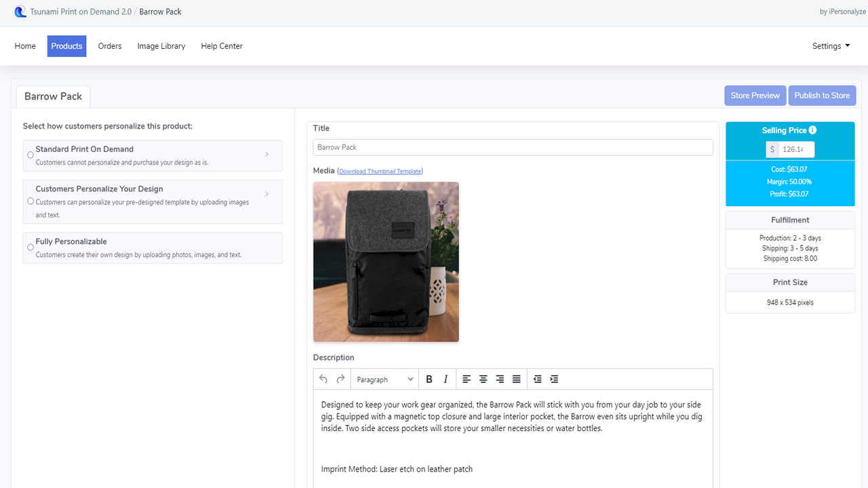The height and width of the screenshot is (488, 868).
Task: Click Publish to Store button
Action: 822,96
